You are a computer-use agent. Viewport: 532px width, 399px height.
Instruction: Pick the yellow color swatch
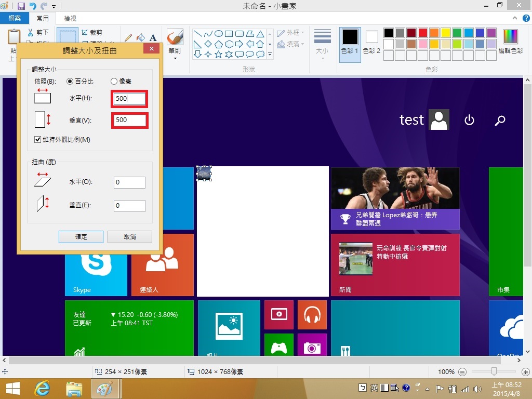pyautogui.click(x=445, y=33)
